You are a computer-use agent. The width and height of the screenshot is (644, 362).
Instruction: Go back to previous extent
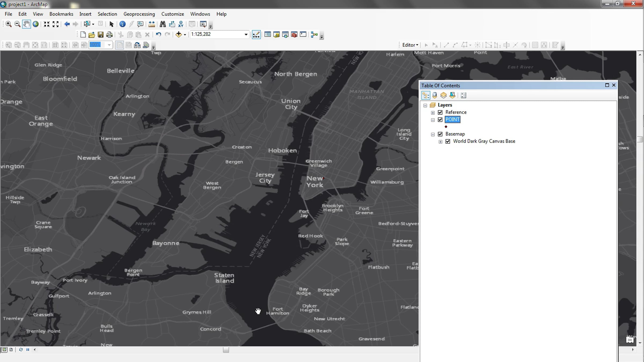[67, 24]
